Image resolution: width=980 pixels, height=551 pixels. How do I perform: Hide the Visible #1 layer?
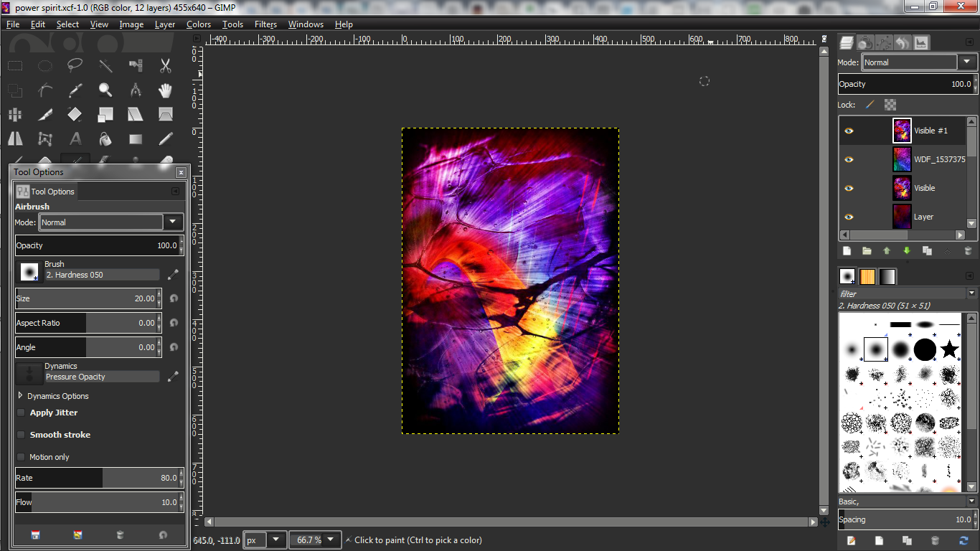tap(849, 131)
